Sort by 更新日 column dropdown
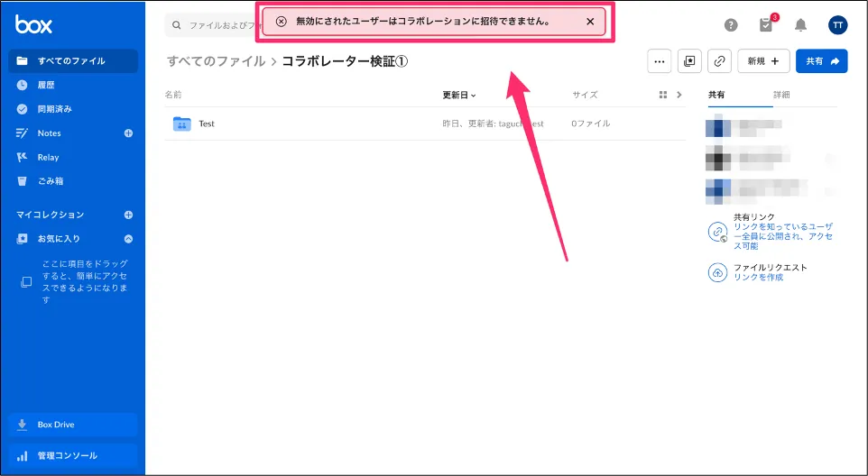Viewport: 868px width, 476px height. coord(459,95)
